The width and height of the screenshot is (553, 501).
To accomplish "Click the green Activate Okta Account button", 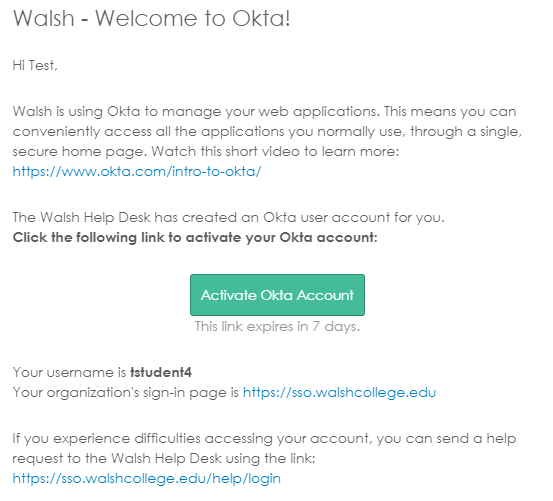I will [277, 295].
